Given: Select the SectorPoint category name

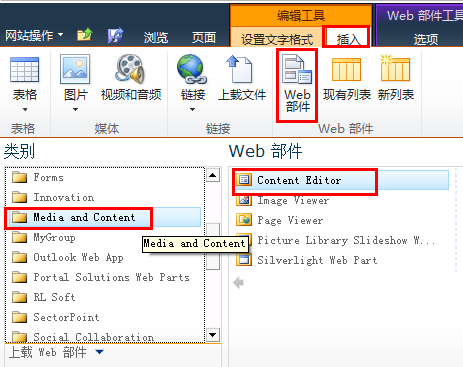Looking at the screenshot, I should (x=66, y=317).
